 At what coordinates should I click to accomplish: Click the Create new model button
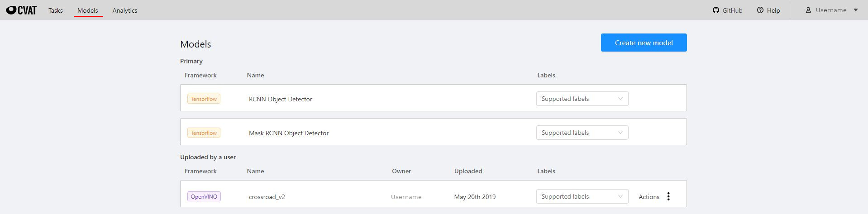644,43
